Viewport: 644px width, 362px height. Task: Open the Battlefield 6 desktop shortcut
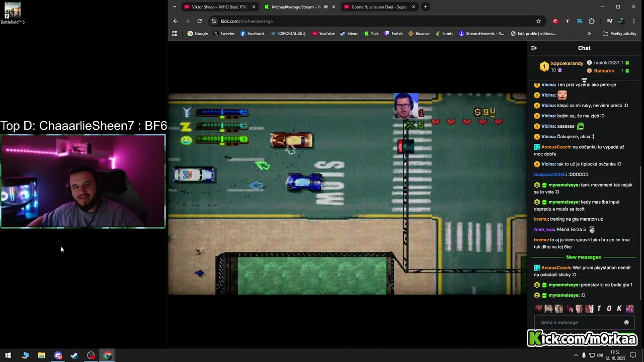pyautogui.click(x=13, y=14)
